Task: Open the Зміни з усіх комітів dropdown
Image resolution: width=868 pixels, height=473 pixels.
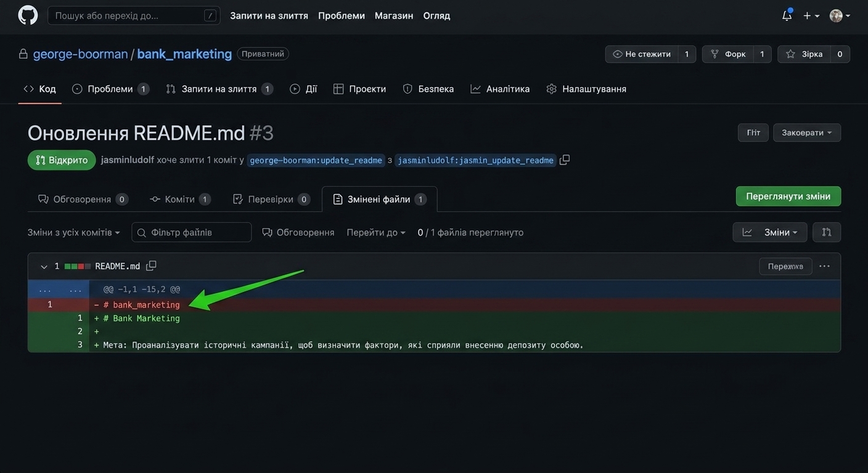Action: tap(74, 232)
